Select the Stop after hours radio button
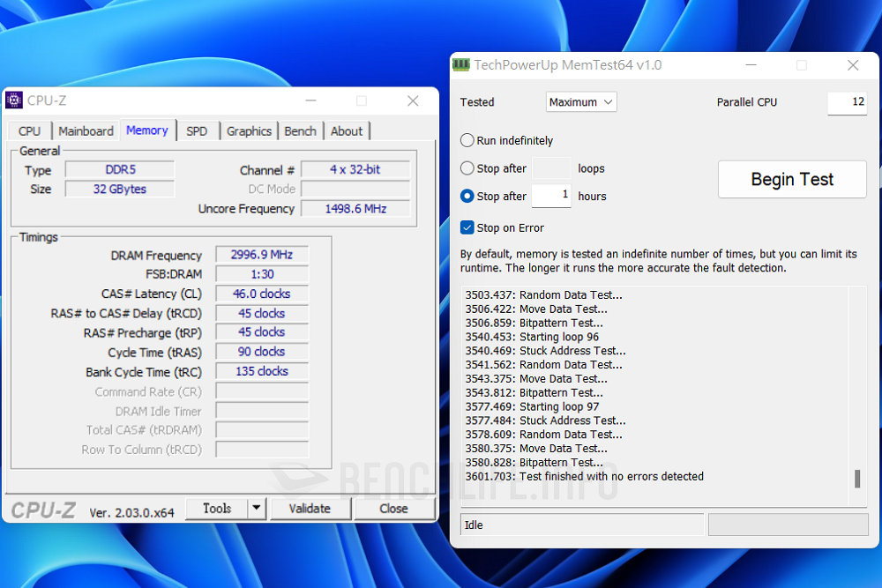The image size is (882, 588). tap(467, 197)
